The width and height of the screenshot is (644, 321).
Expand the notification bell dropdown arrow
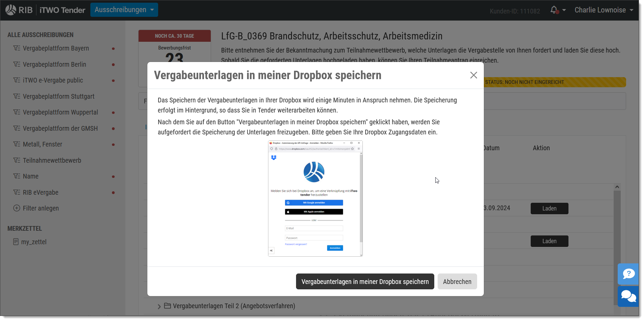pyautogui.click(x=564, y=10)
